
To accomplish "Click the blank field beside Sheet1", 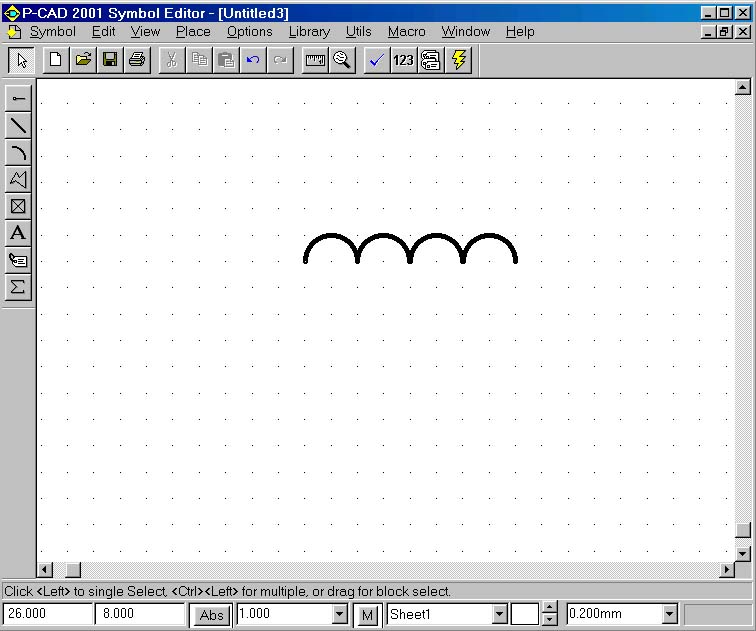I will point(525,614).
